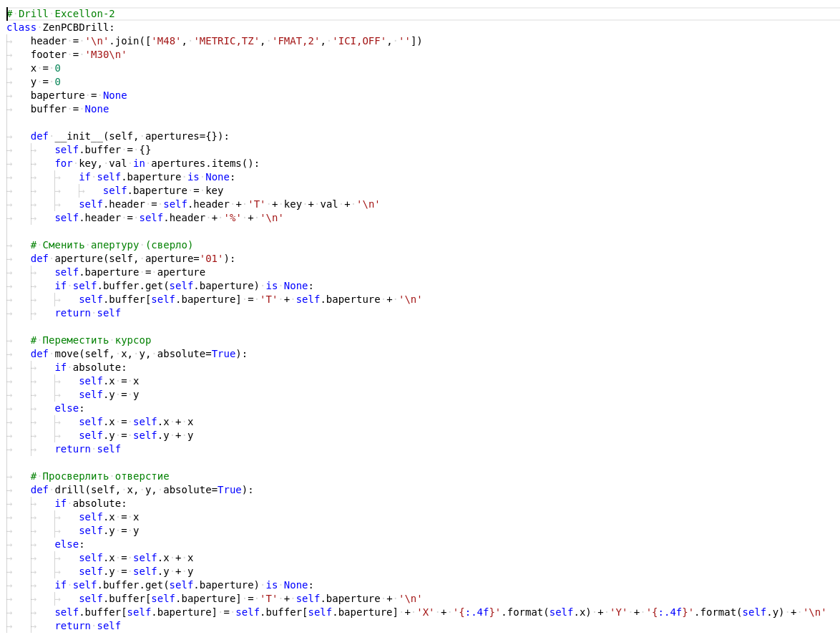Click the 'METRIC,TZ' string literal
This screenshot has width=840, height=640.
226,41
